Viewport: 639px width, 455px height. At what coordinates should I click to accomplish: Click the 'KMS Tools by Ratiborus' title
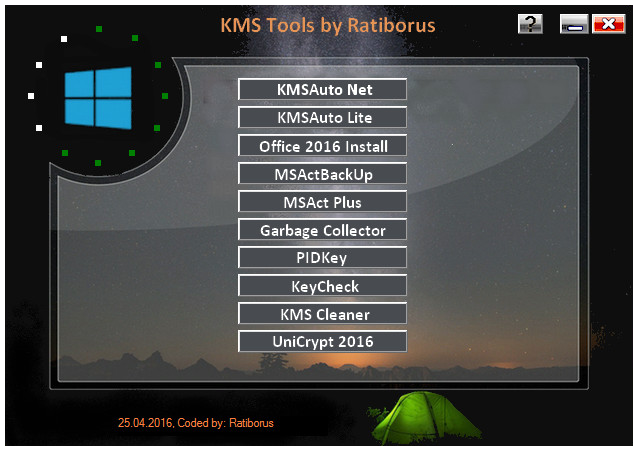[328, 25]
